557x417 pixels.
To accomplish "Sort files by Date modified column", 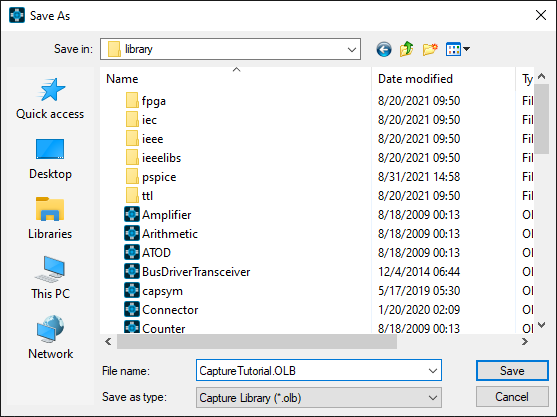I will (443, 79).
